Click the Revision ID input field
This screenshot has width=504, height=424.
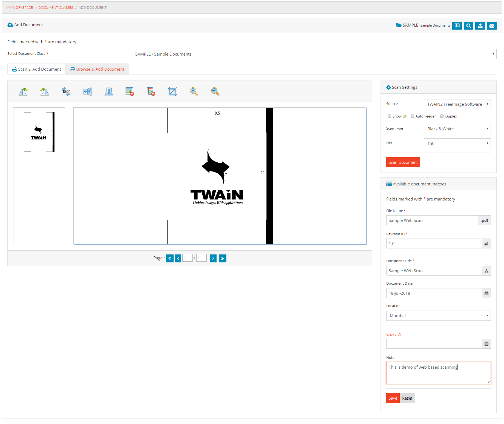click(x=434, y=243)
